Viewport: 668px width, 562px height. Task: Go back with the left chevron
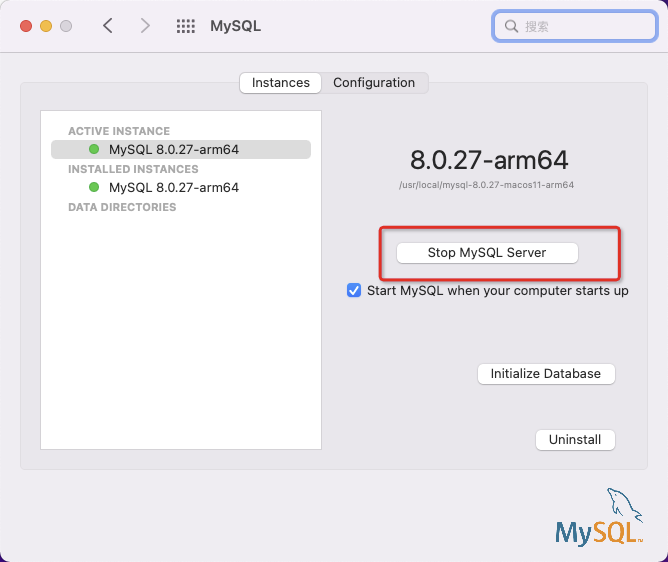pos(108,26)
